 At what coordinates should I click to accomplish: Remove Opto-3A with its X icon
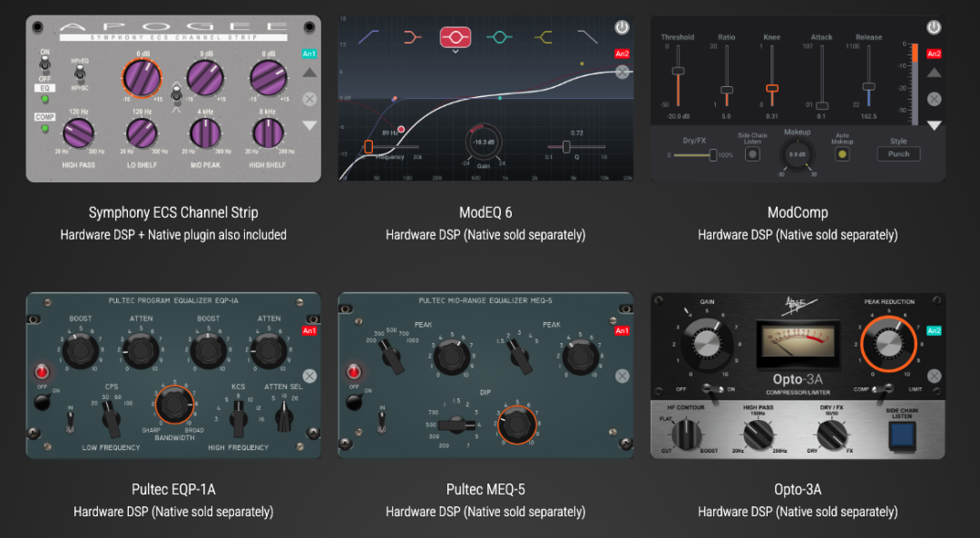(935, 376)
